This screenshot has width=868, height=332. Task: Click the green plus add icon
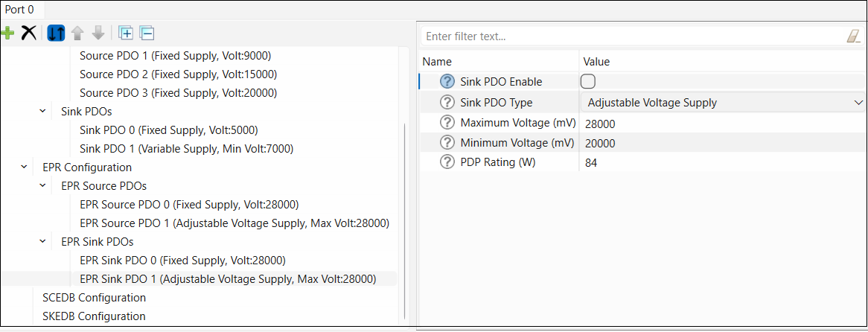coord(7,33)
